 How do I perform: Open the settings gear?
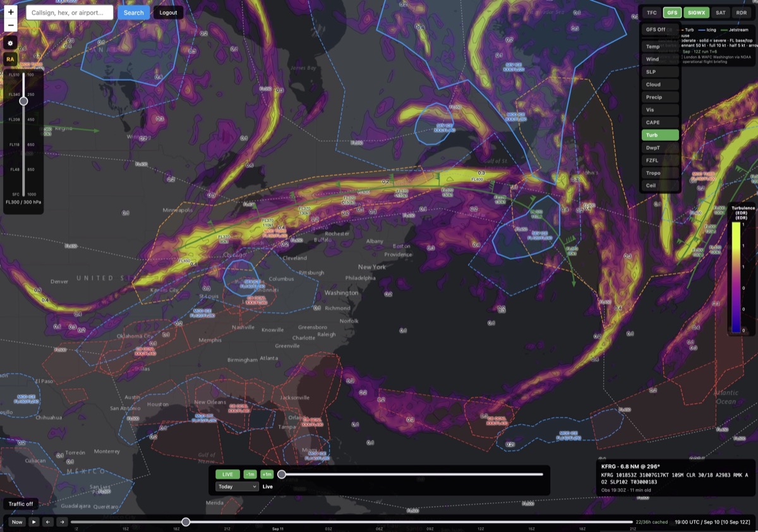(10, 43)
